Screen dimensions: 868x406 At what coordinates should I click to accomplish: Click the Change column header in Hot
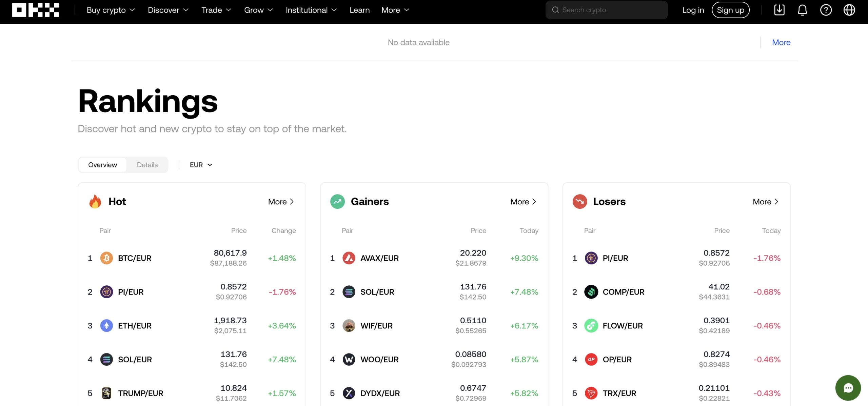pos(283,230)
